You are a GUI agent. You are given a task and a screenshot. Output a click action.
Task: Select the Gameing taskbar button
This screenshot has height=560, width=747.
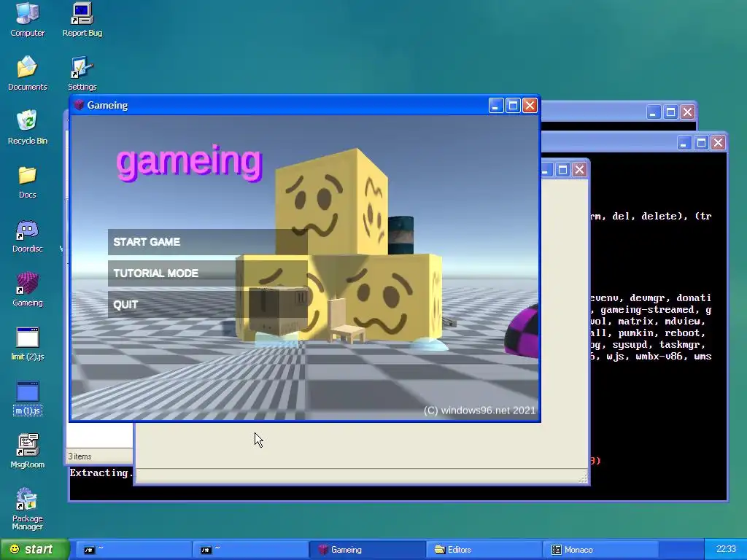pyautogui.click(x=367, y=550)
